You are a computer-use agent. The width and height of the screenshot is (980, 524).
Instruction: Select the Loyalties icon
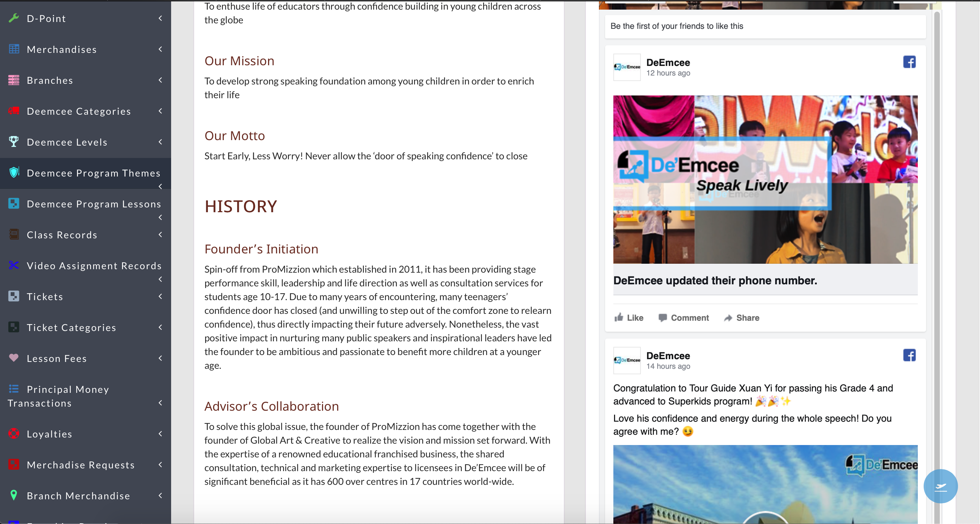pyautogui.click(x=14, y=433)
